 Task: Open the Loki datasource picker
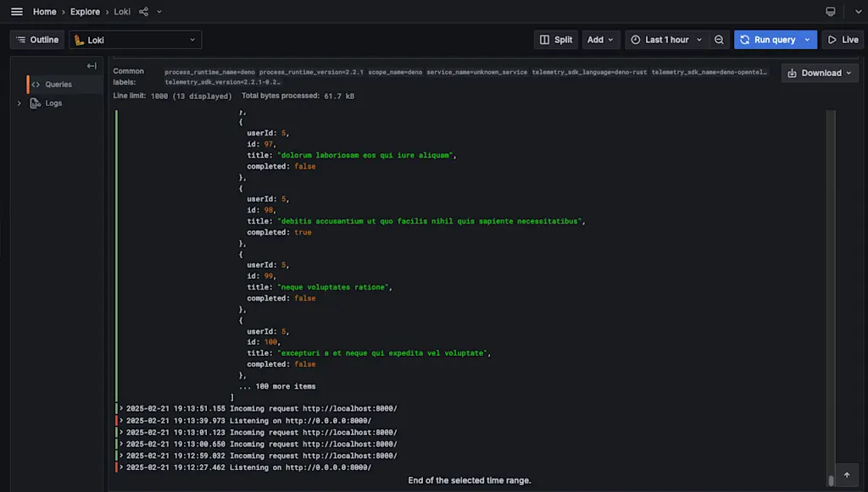pyautogui.click(x=135, y=40)
